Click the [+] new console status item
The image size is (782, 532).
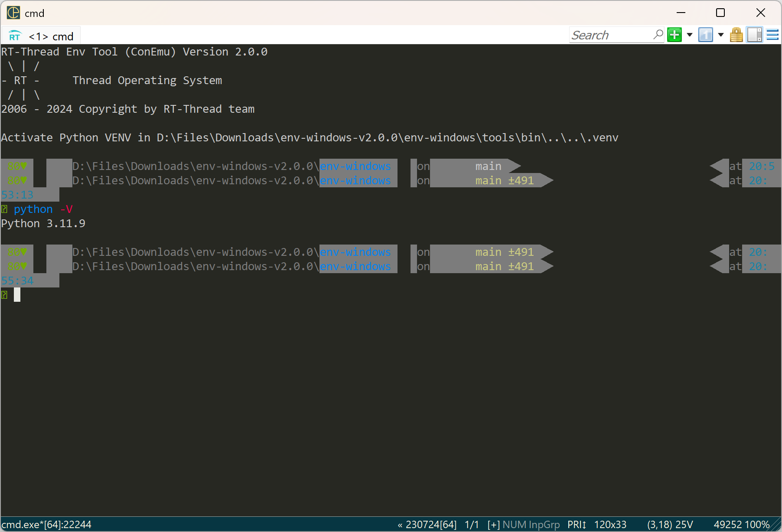pyautogui.click(x=494, y=525)
